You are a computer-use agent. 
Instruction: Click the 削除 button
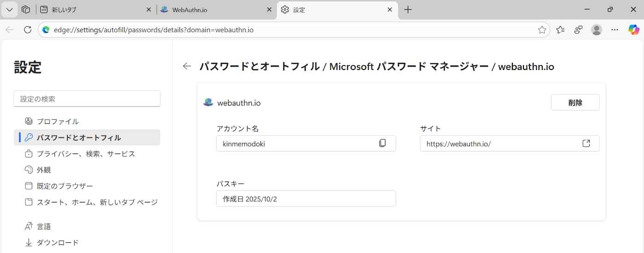[x=575, y=102]
